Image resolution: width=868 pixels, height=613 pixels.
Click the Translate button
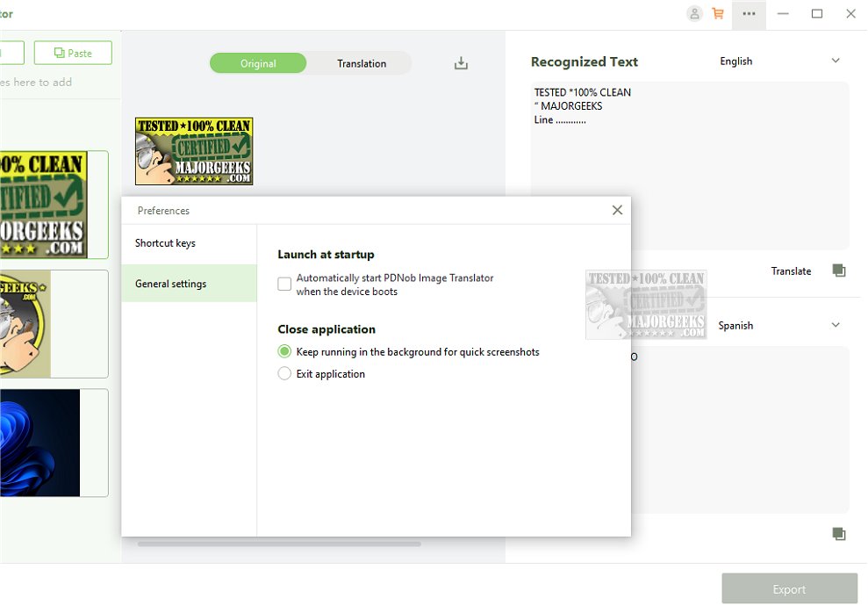(x=791, y=270)
